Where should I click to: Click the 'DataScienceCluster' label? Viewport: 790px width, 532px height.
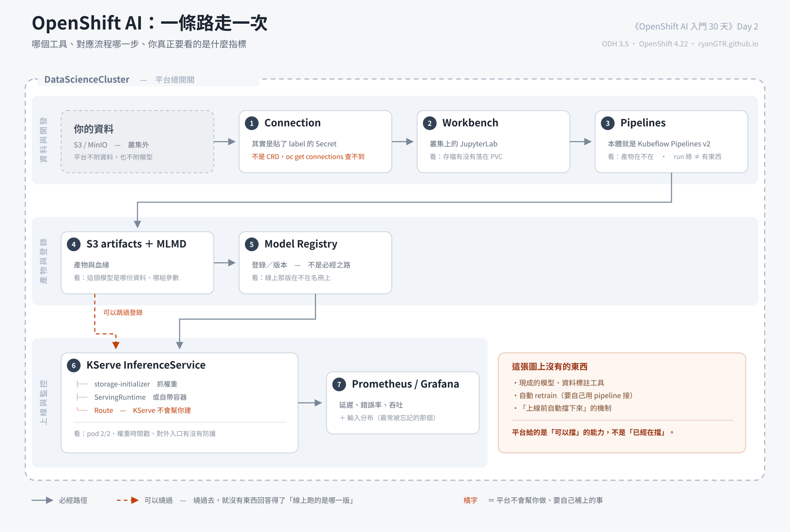coord(87,79)
